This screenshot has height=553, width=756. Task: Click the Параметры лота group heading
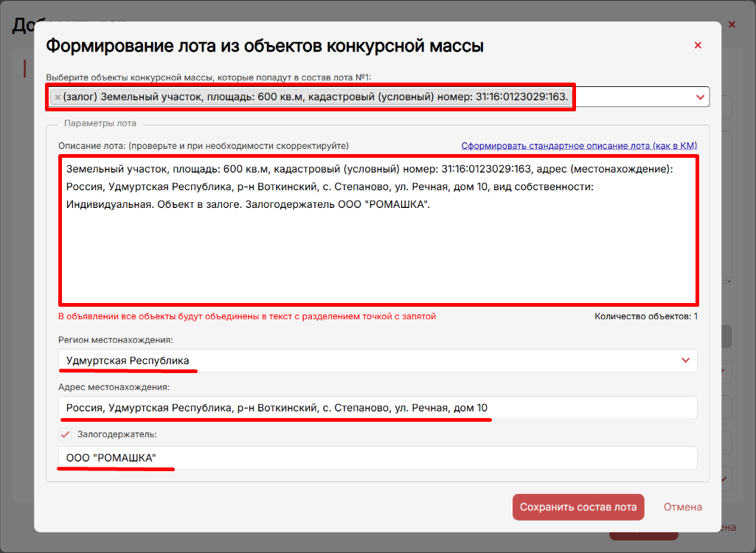(100, 123)
